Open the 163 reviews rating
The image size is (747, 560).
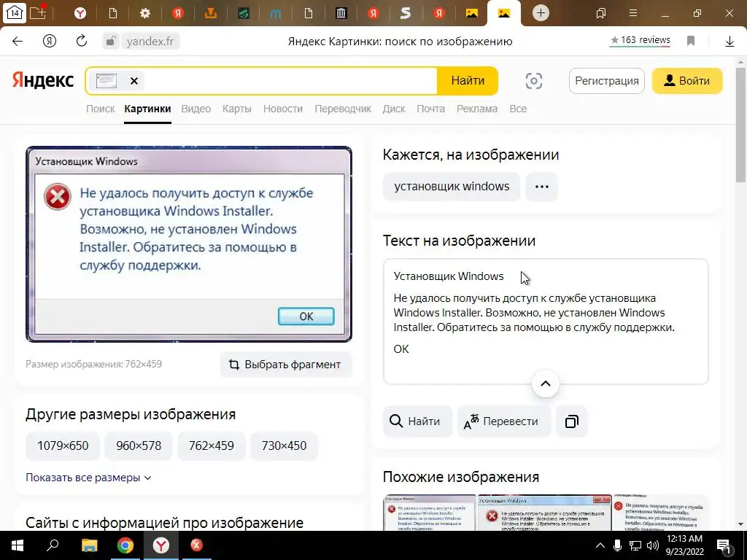coord(640,40)
